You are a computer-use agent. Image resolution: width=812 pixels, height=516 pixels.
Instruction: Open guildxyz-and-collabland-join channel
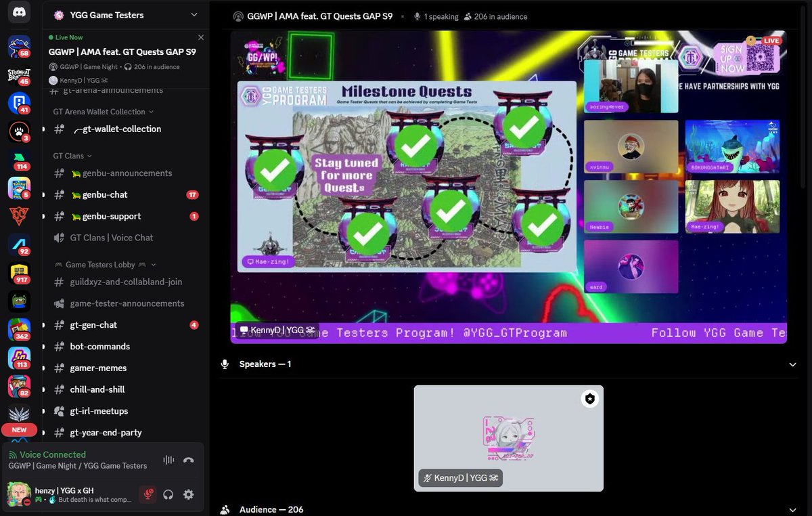coord(126,282)
